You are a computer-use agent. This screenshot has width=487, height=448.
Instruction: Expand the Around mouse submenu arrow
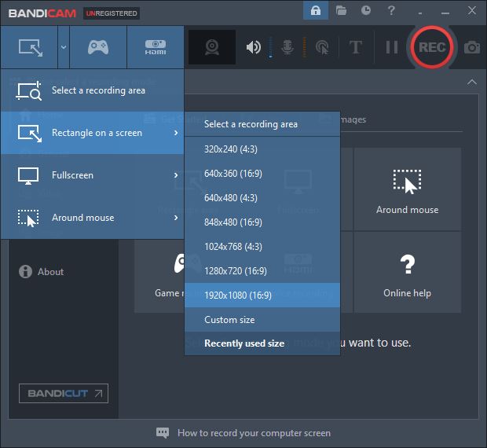[176, 218]
